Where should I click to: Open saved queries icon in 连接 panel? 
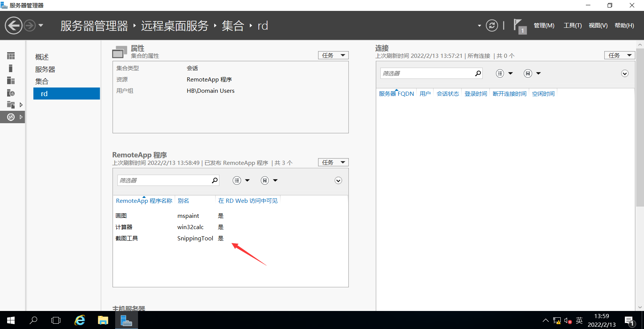[528, 74]
